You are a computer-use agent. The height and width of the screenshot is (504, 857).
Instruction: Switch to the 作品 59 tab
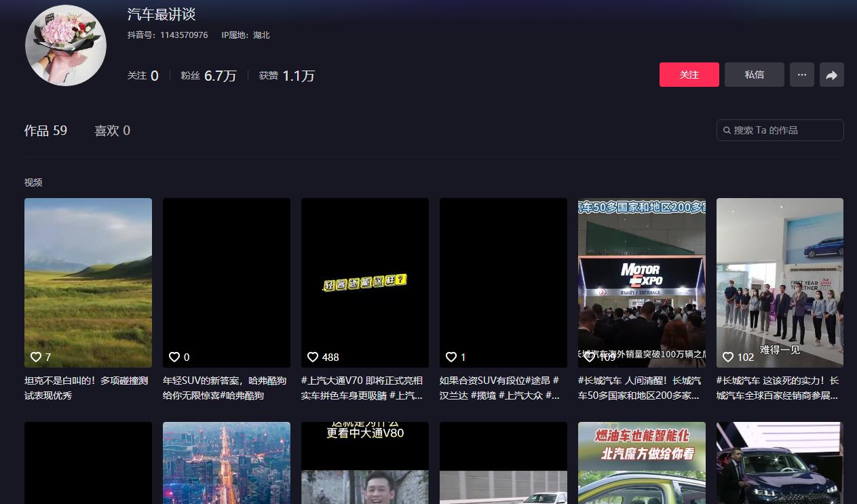point(45,131)
